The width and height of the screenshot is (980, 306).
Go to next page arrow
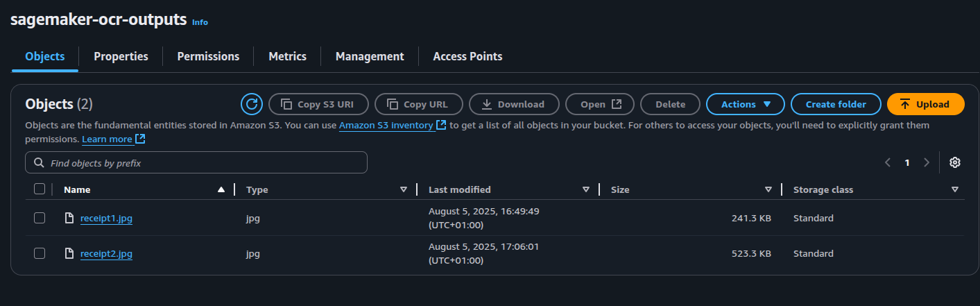[x=927, y=162]
